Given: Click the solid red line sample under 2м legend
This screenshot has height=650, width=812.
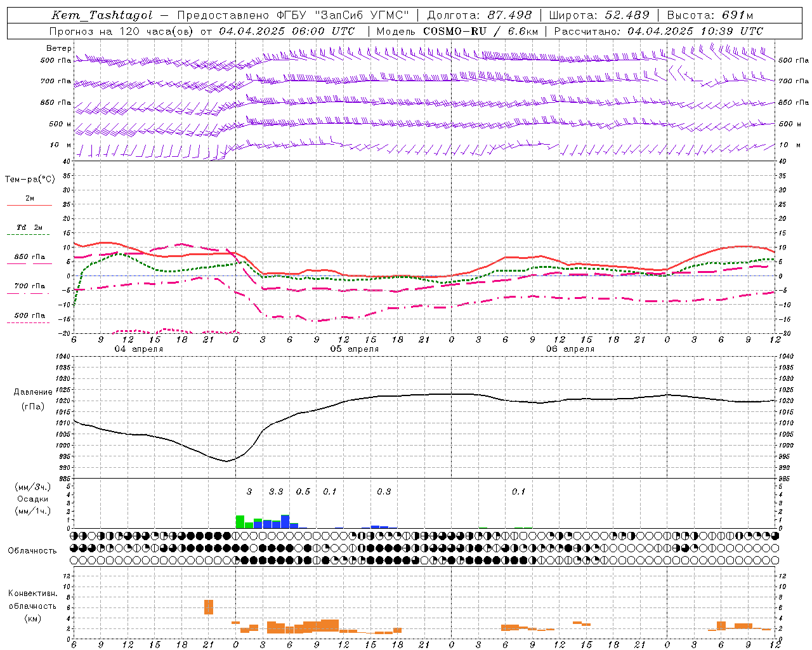Looking at the screenshot, I should [x=29, y=206].
